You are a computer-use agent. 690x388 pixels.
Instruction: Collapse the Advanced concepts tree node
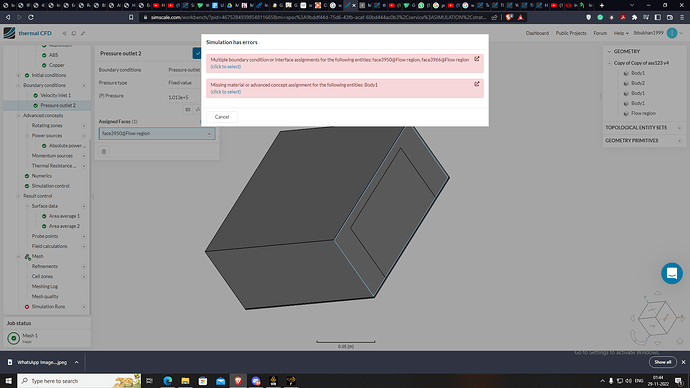tap(18, 116)
